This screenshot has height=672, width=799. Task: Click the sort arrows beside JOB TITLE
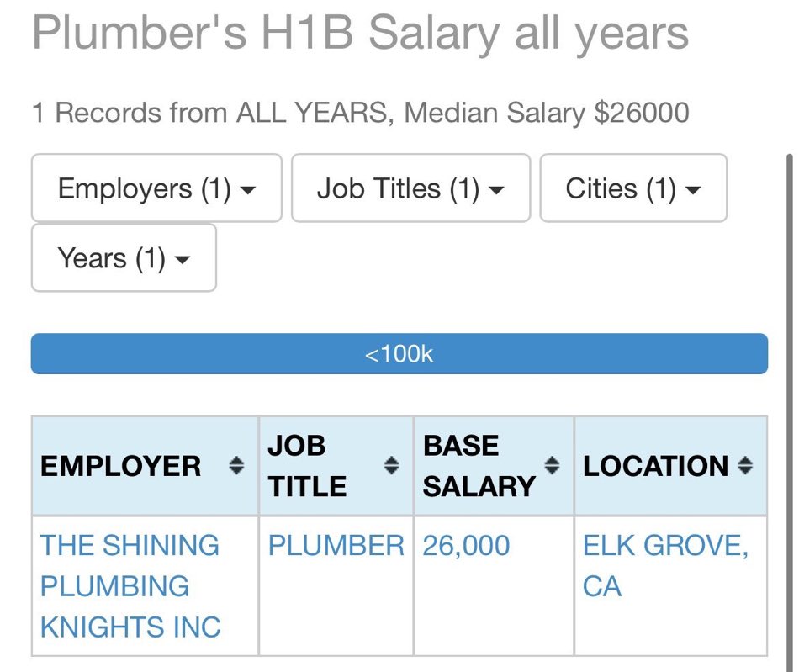point(391,466)
